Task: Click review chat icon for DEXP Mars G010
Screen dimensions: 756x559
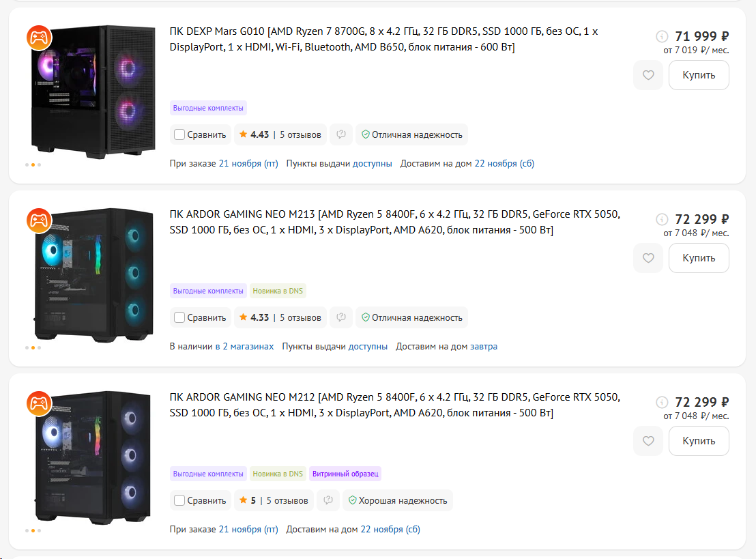Action: click(x=341, y=134)
